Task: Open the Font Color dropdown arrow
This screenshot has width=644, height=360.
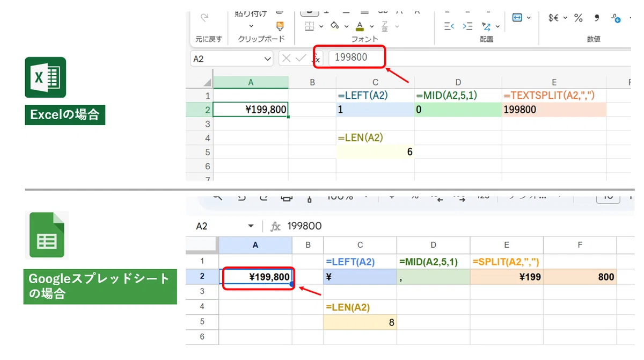Action: click(x=371, y=26)
